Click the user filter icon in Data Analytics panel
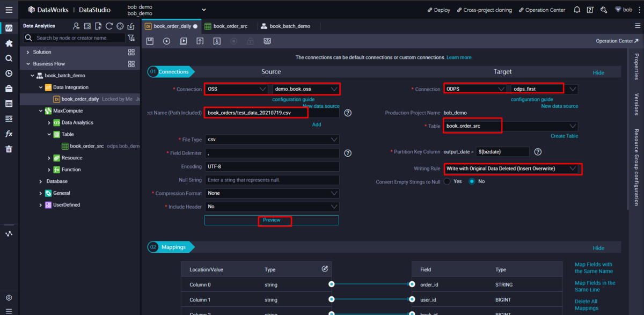 76,26
